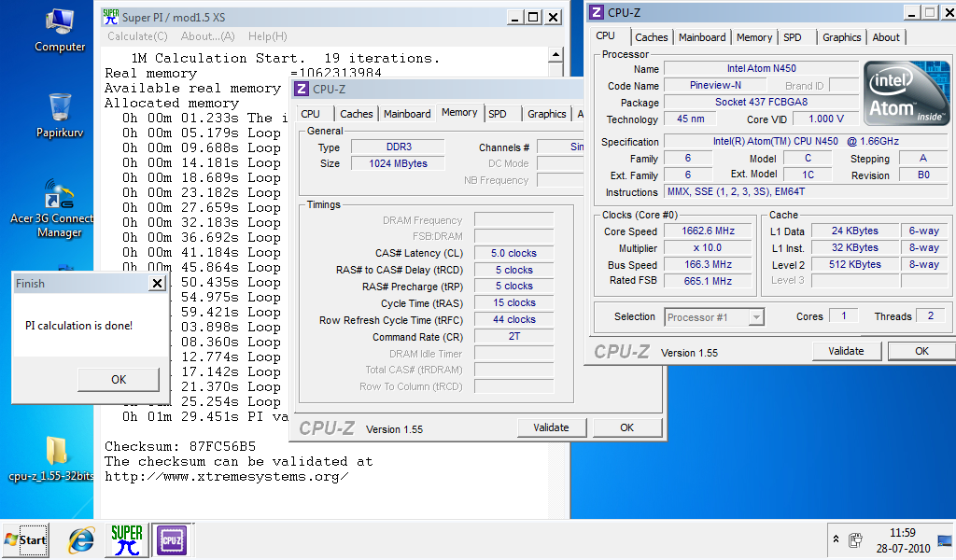This screenshot has height=560, width=956.
Task: Click the power/battery tray icon
Action: 855,539
